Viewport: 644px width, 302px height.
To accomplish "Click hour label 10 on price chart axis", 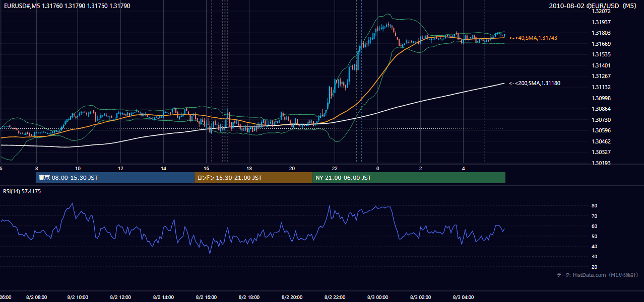I will (78, 168).
